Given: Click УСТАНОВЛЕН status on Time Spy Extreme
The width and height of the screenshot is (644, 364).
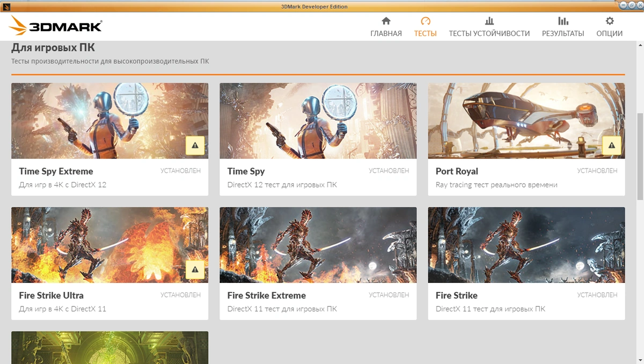Looking at the screenshot, I should point(180,171).
